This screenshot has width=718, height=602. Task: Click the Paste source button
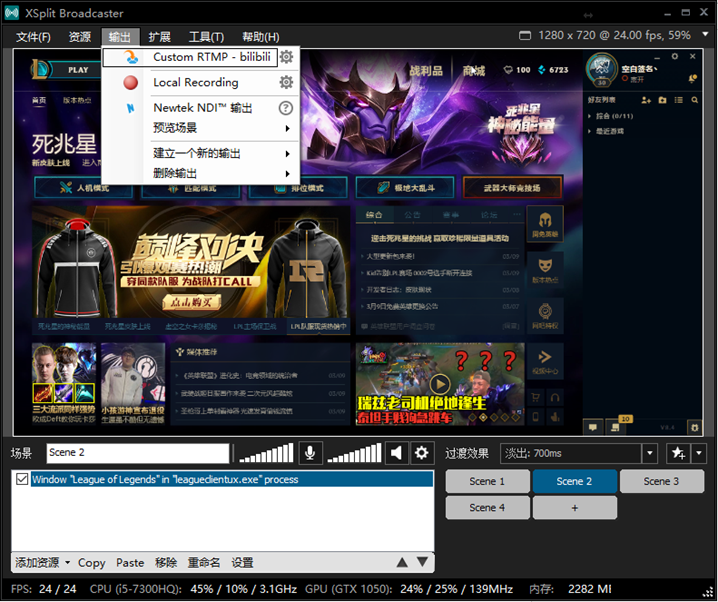tap(130, 563)
